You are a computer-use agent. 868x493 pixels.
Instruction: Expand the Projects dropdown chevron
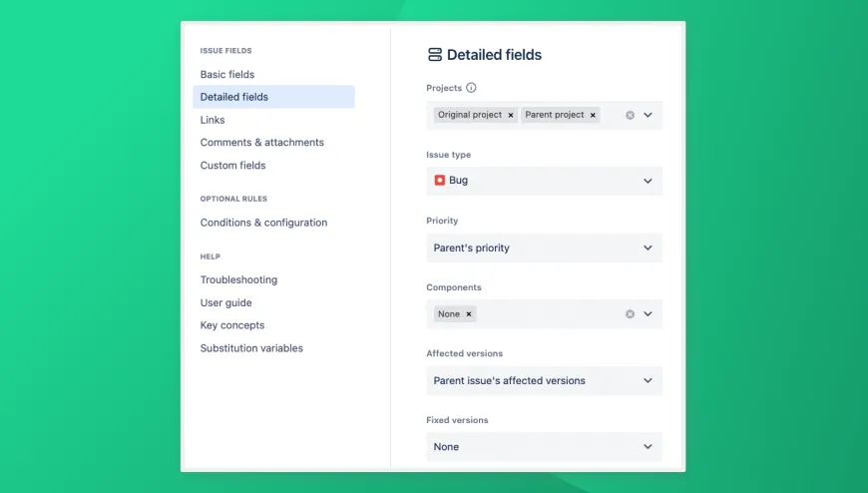[648, 115]
